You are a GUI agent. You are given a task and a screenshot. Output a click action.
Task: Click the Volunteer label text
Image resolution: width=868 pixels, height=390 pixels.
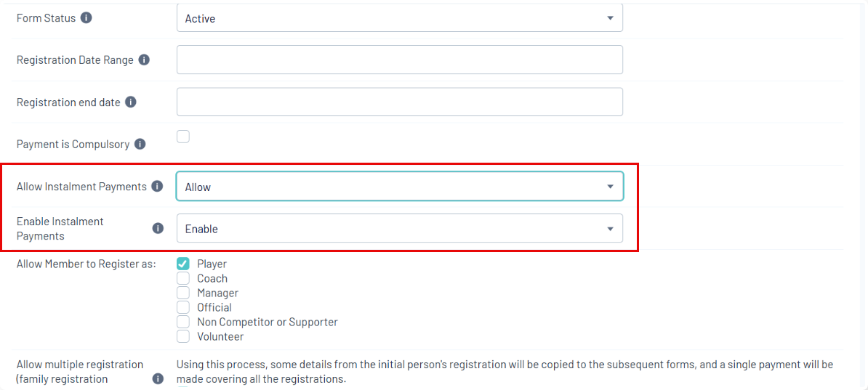pyautogui.click(x=220, y=337)
